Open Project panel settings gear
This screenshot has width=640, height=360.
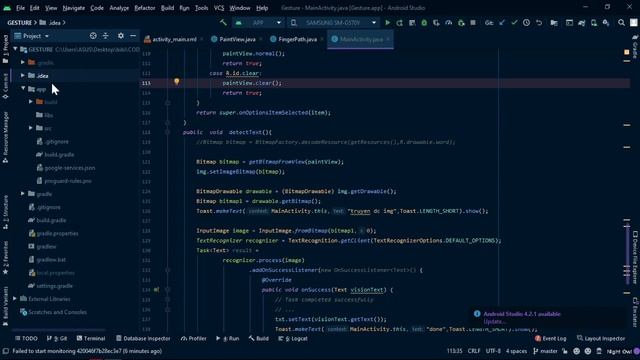coord(121,36)
